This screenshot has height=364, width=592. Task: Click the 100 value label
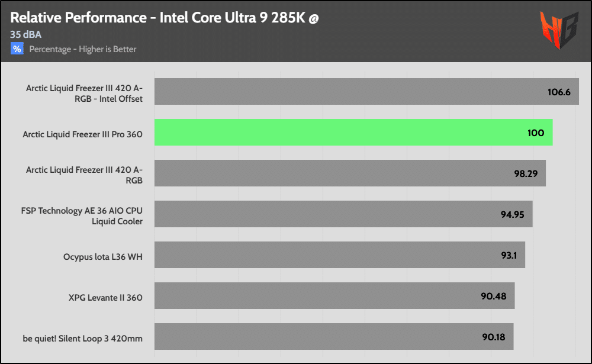click(x=536, y=133)
